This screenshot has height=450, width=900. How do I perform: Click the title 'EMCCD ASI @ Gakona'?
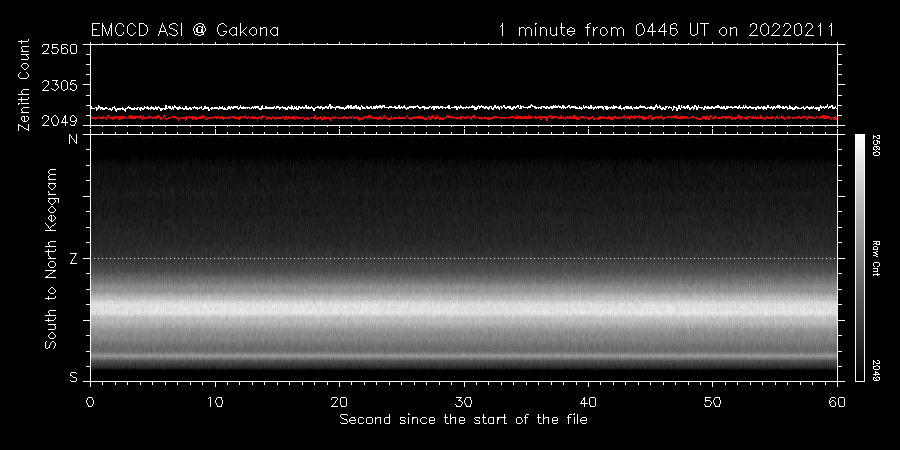(185, 30)
